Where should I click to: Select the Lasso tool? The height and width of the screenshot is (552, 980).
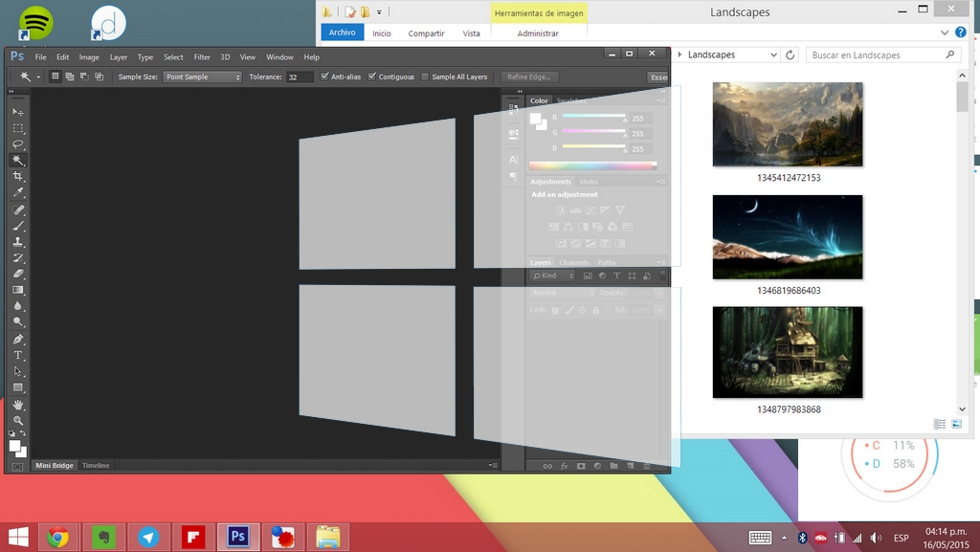coord(18,144)
